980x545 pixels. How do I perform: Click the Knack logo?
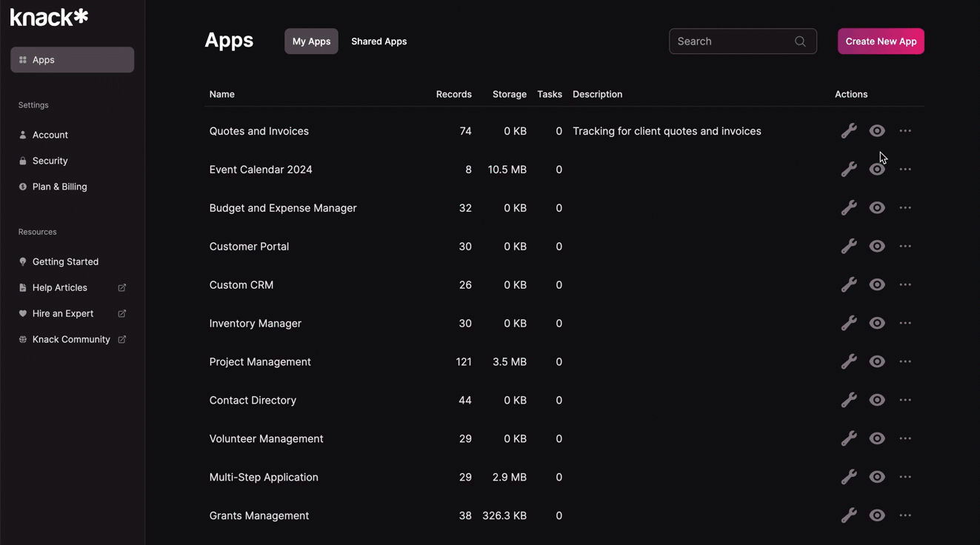click(49, 17)
